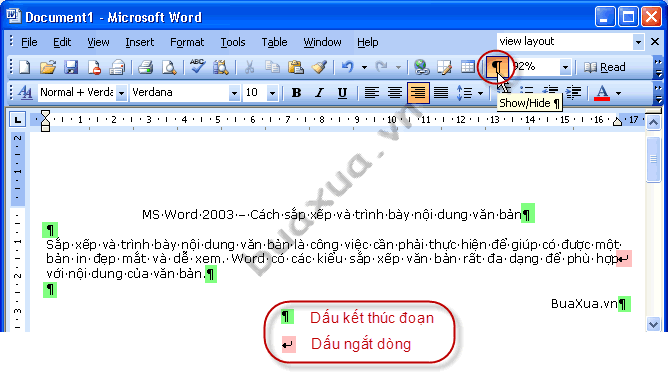Open the zoom percentage dropdown
Screen dimensions: 668x372
pos(565,67)
